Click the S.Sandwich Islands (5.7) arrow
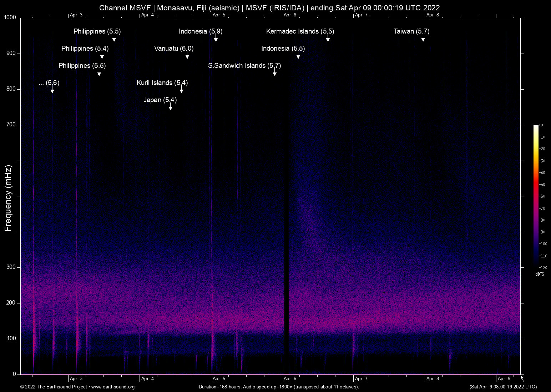 point(275,74)
